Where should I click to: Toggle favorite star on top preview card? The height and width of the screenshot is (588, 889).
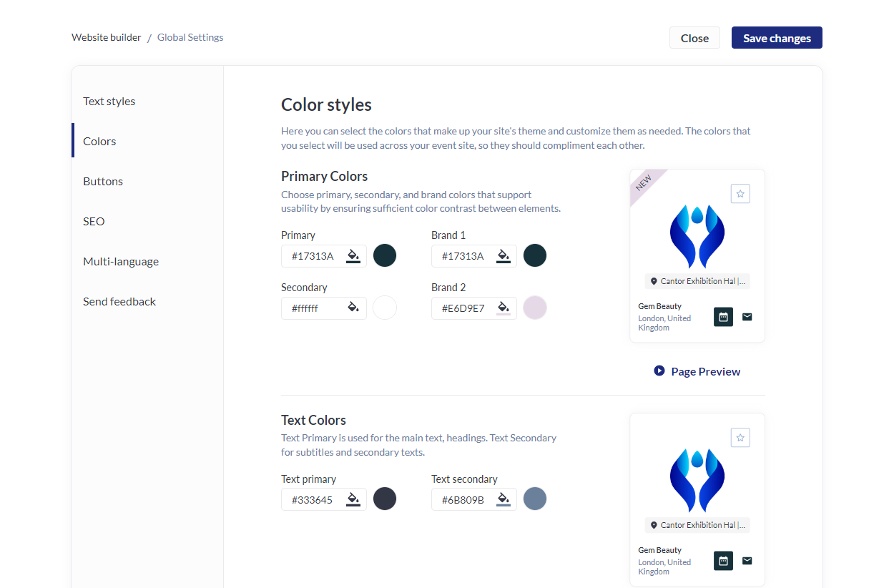coord(740,193)
